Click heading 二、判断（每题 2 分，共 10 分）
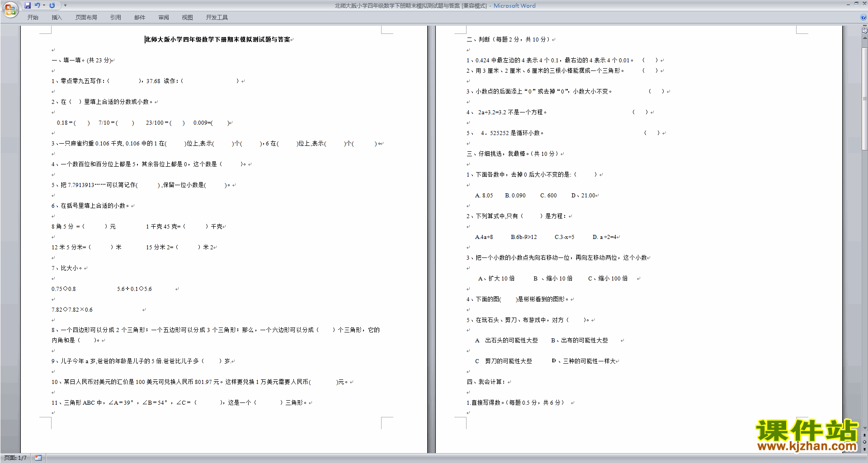 click(508, 40)
